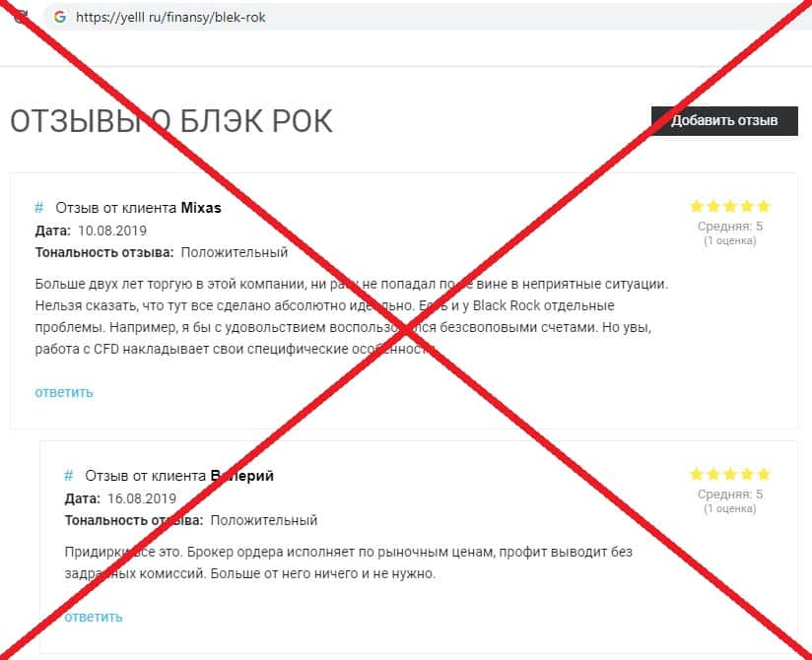Click the username Валерий

coord(241,476)
